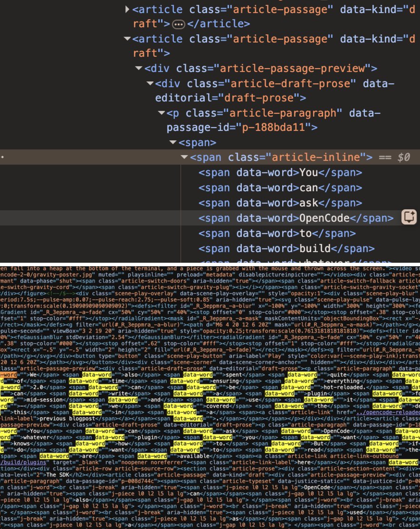420x529 pixels.
Task: Click the ellipsis badge in the collapsed article element
Action: coord(178,24)
